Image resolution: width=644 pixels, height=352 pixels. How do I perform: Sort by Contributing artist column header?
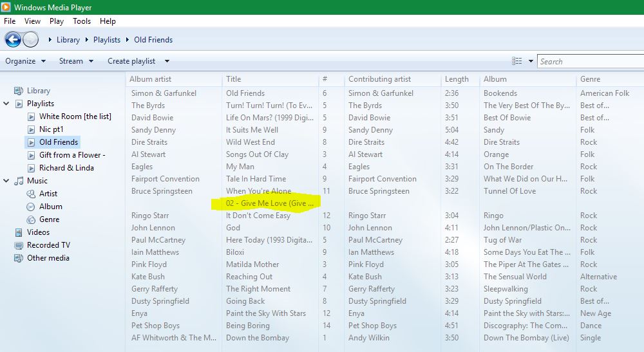379,79
